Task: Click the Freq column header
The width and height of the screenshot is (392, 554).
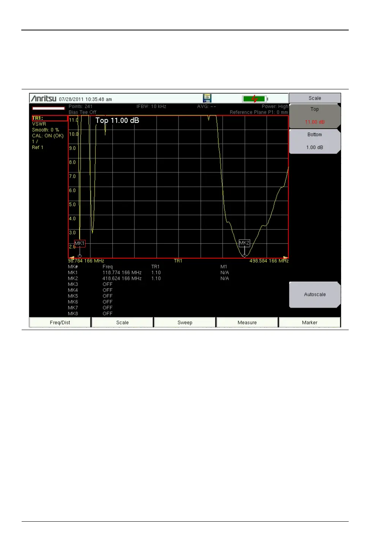Action: 107,267
